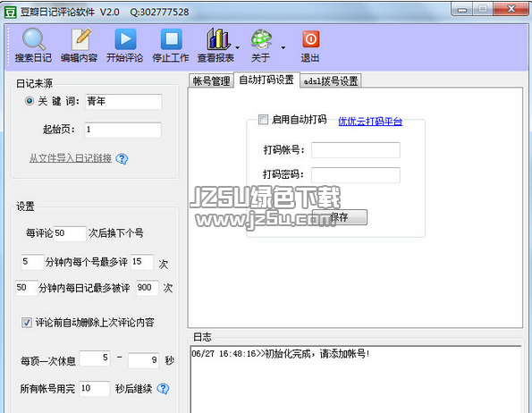532x413 pixels.
Task: Open the 查看报表 chart icon
Action: [218, 38]
